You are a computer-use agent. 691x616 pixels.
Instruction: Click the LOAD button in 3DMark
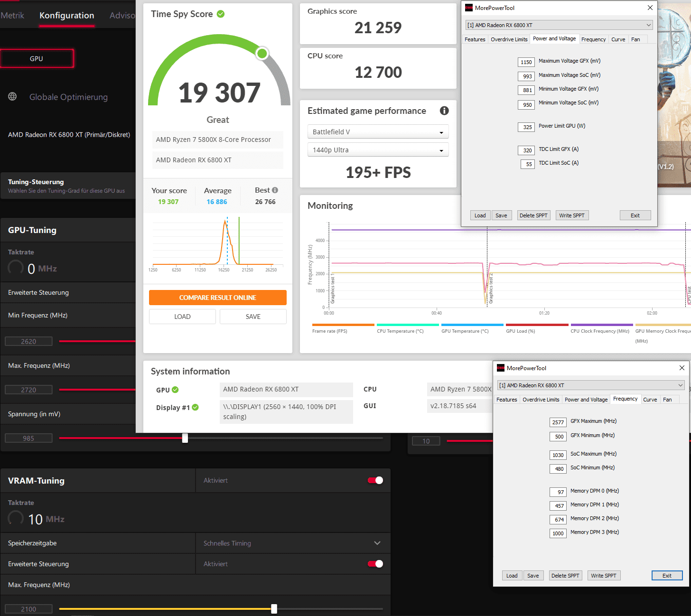click(x=182, y=317)
